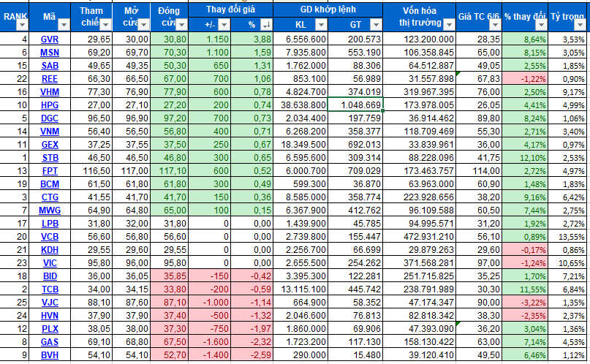The height and width of the screenshot is (364, 590).
Task: Select the closing price cell 117,10
Action: pyautogui.click(x=170, y=171)
